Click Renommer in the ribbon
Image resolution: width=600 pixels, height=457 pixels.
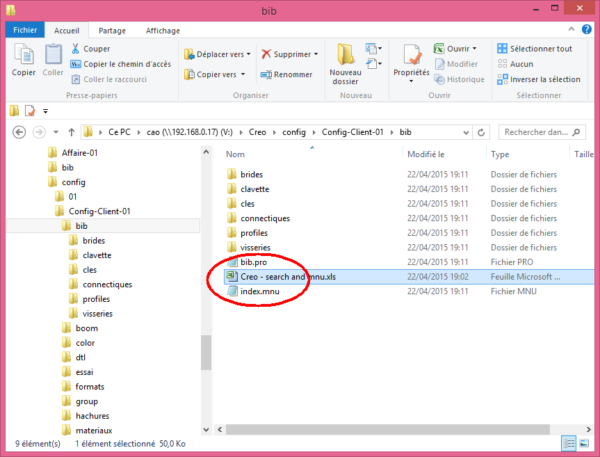(286, 74)
